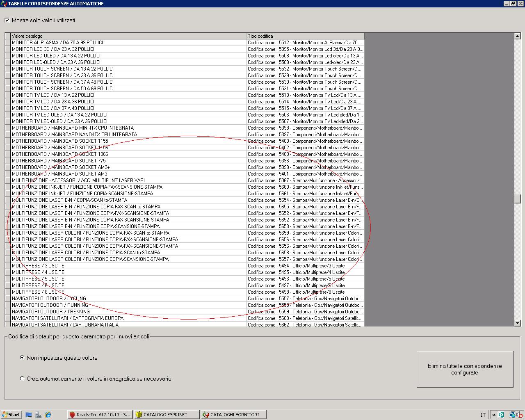Click the network monitors tray icon
Screen dimensions: 525x420
click(x=512, y=415)
